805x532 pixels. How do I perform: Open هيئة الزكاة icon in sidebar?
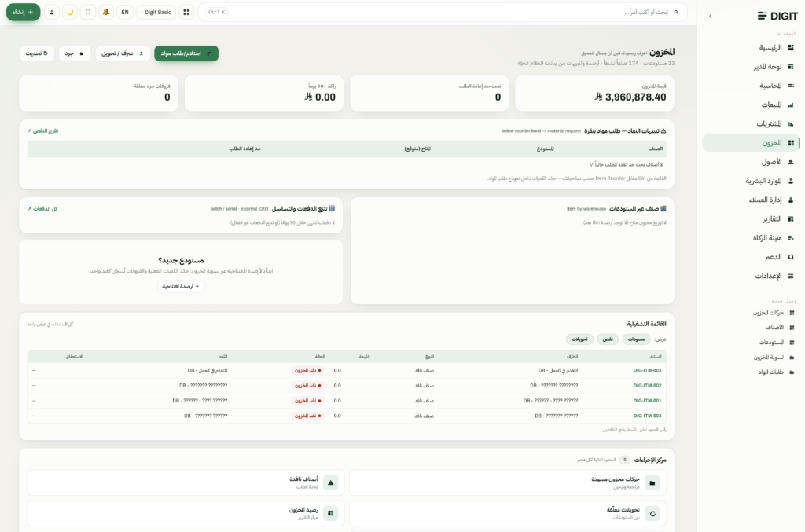click(x=791, y=237)
